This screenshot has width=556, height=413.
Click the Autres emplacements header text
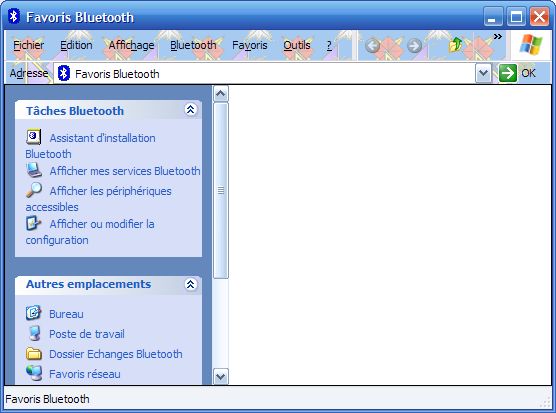tap(89, 284)
